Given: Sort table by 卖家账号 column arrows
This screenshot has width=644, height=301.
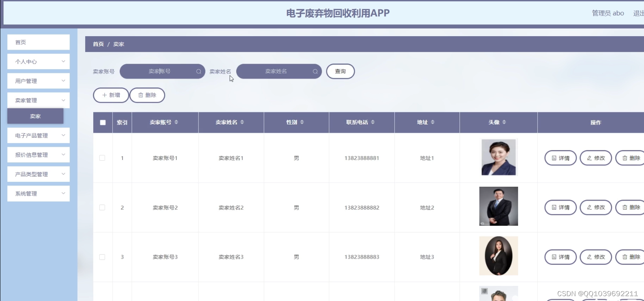Looking at the screenshot, I should click(176, 122).
